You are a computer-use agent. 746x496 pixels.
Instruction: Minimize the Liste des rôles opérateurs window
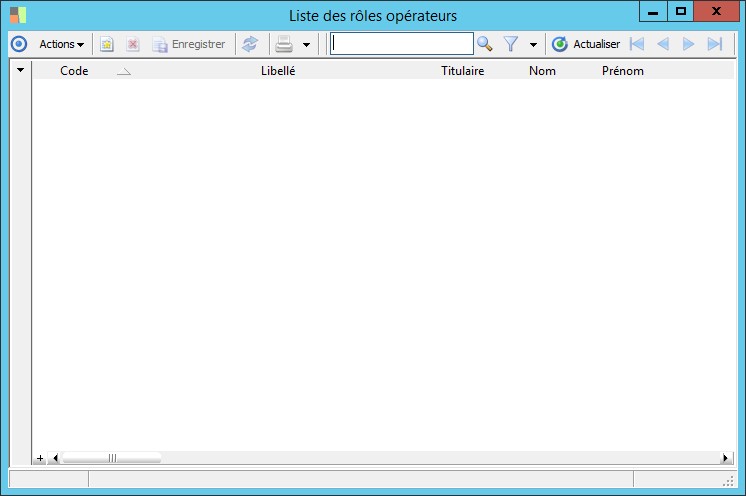(653, 11)
